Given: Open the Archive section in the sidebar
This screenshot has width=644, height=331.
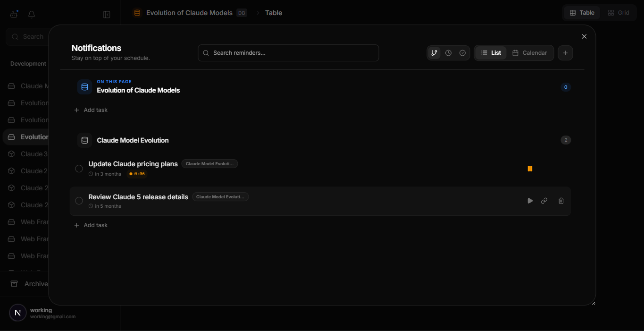Looking at the screenshot, I should coord(35,283).
